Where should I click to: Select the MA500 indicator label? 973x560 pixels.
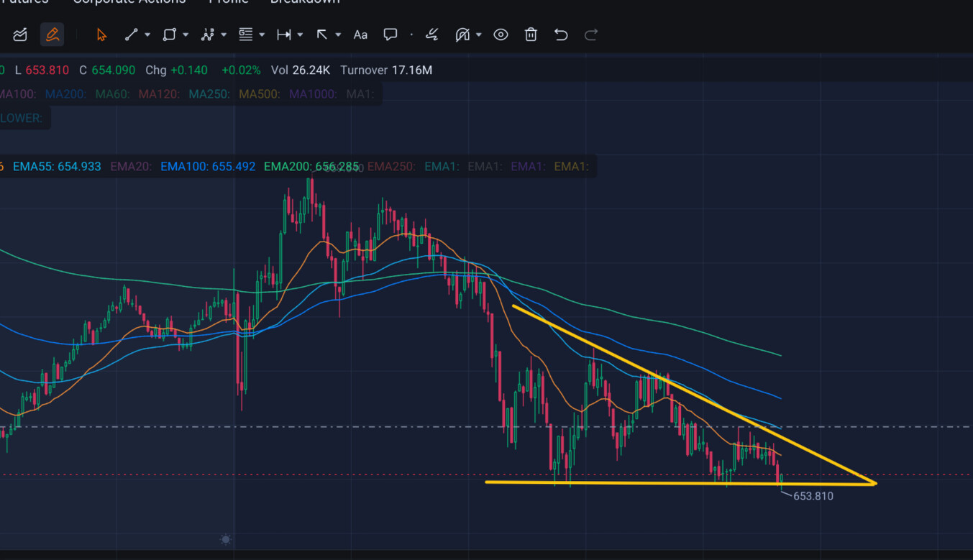[260, 94]
